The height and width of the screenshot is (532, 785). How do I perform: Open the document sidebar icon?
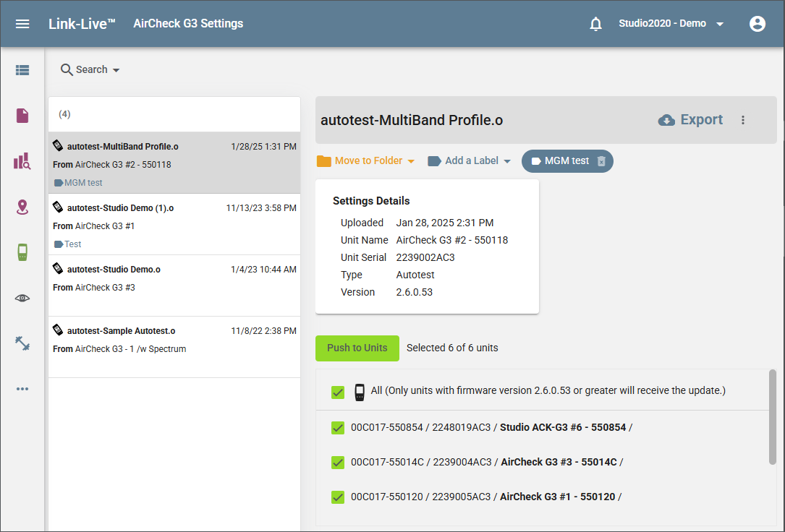(22, 116)
